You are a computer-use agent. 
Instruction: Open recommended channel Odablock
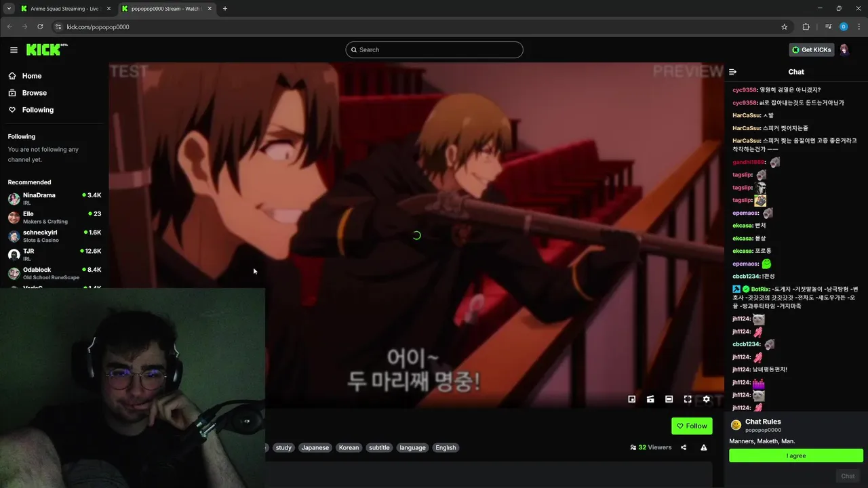(54, 273)
